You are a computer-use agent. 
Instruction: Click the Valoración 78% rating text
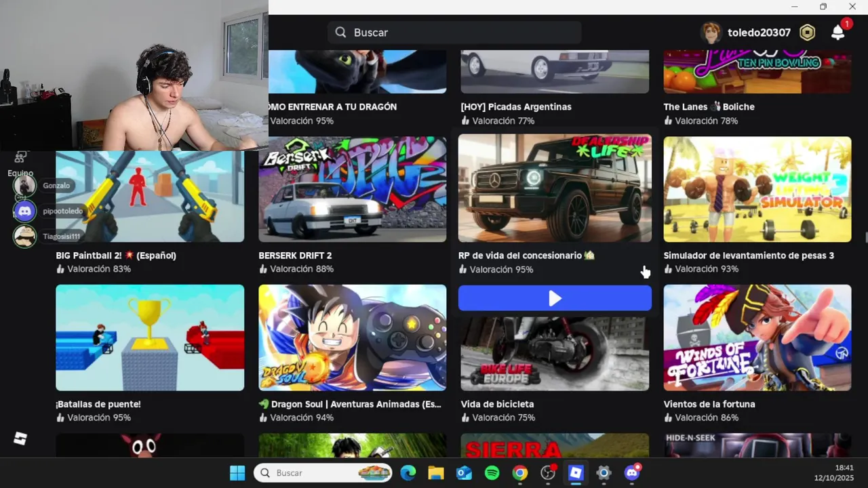707,121
